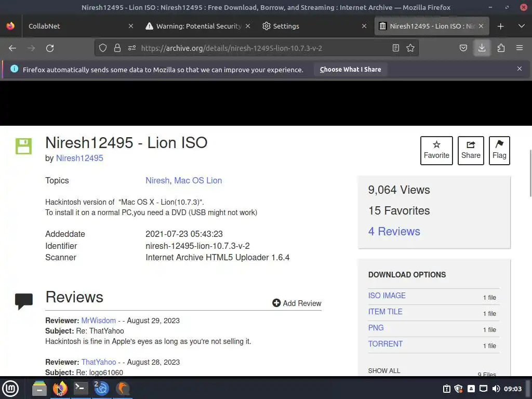532x399 pixels.
Task: Expand the list all tabs chevron
Action: (522, 26)
